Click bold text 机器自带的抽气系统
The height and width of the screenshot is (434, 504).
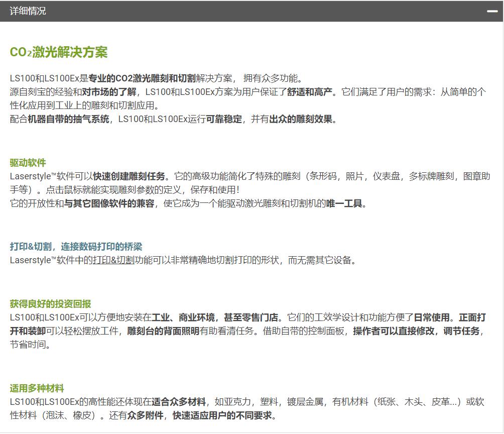(68, 119)
